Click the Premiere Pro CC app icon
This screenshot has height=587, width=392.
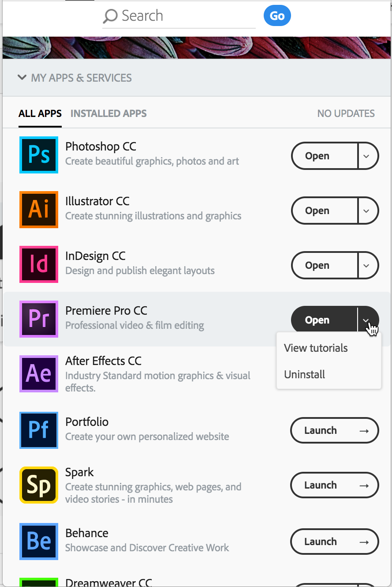[x=39, y=319]
